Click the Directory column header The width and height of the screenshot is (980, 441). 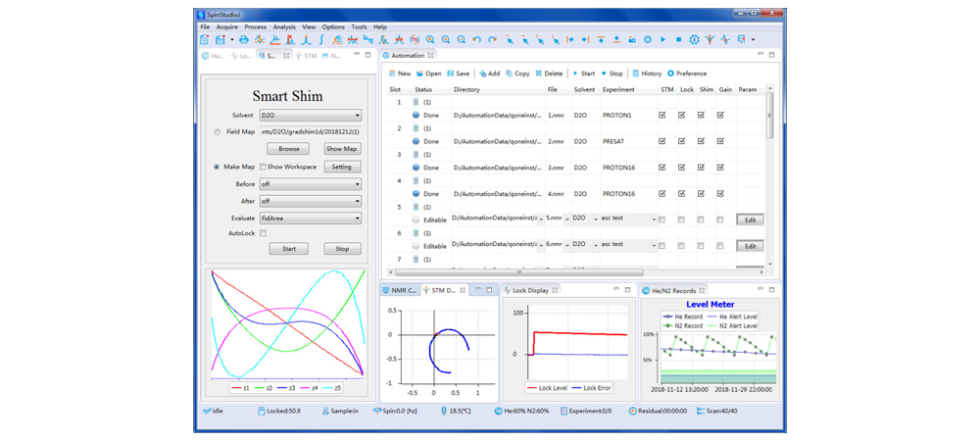pyautogui.click(x=466, y=89)
